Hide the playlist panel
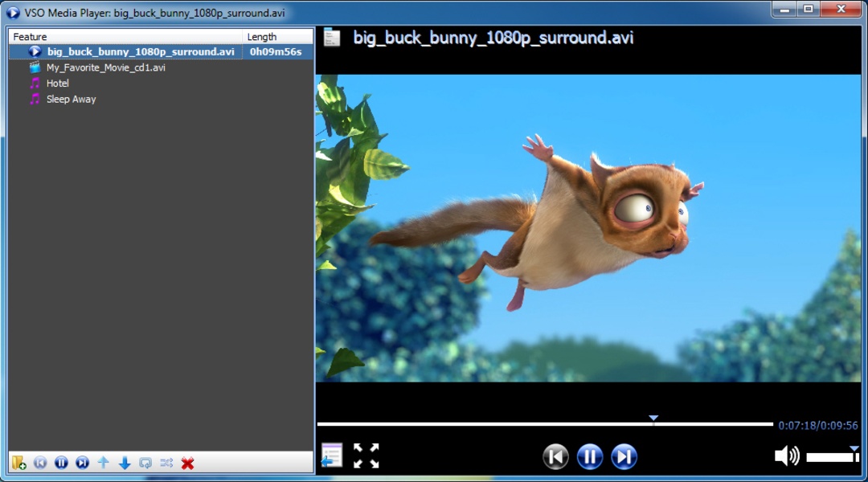Screen dimensions: 868x482 pyautogui.click(x=331, y=455)
